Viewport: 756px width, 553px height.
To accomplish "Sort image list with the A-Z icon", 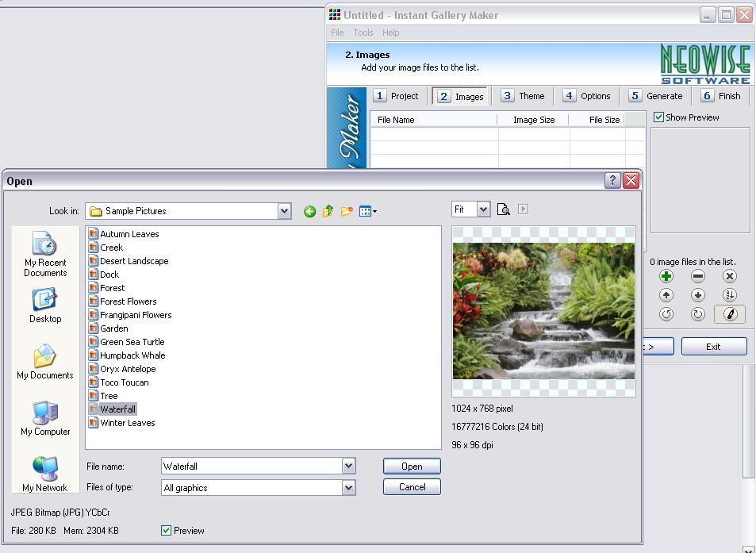I will [730, 294].
